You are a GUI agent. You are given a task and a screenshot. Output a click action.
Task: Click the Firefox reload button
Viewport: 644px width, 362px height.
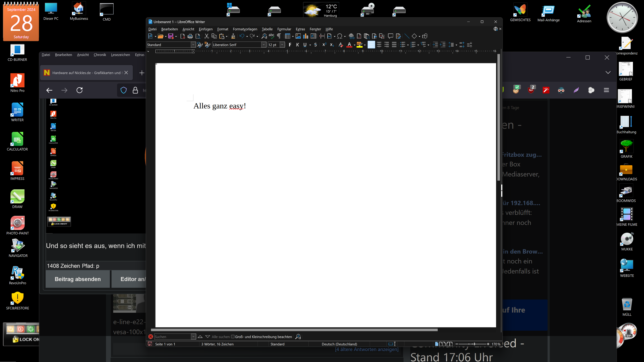[x=79, y=90]
